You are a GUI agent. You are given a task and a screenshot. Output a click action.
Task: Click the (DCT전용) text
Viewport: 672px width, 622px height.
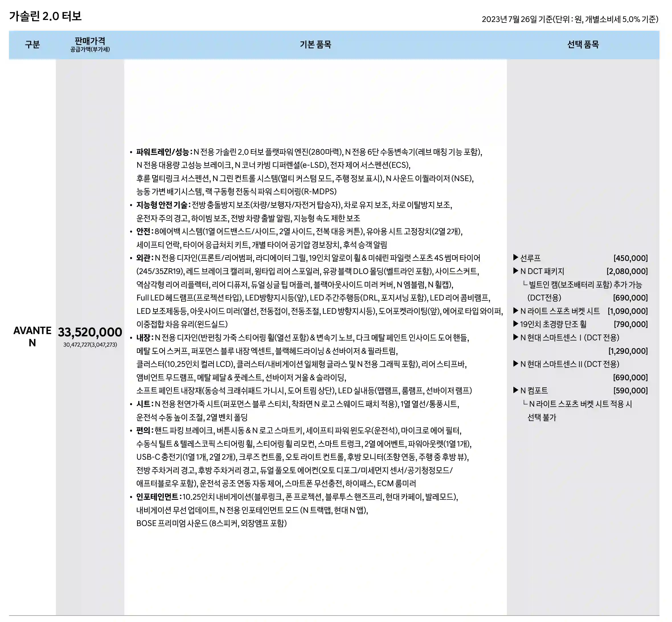pyautogui.click(x=544, y=298)
